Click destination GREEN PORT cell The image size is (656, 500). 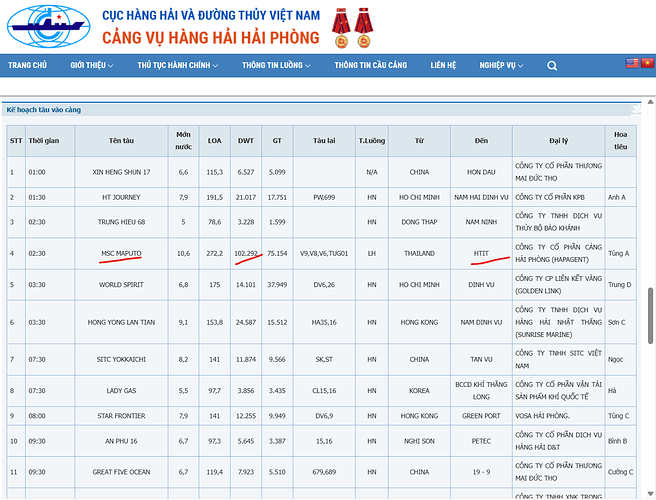coord(481,416)
